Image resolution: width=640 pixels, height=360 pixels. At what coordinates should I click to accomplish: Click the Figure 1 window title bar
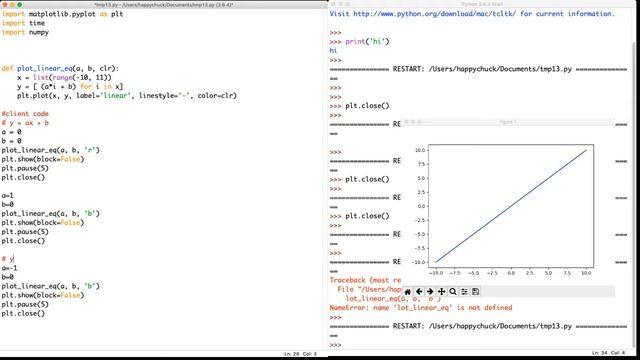pyautogui.click(x=508, y=122)
